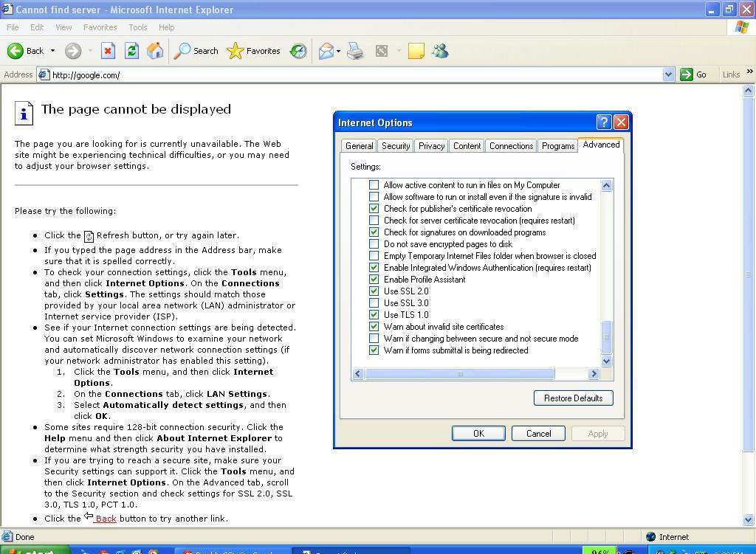Switch to the General tab

pyautogui.click(x=360, y=146)
